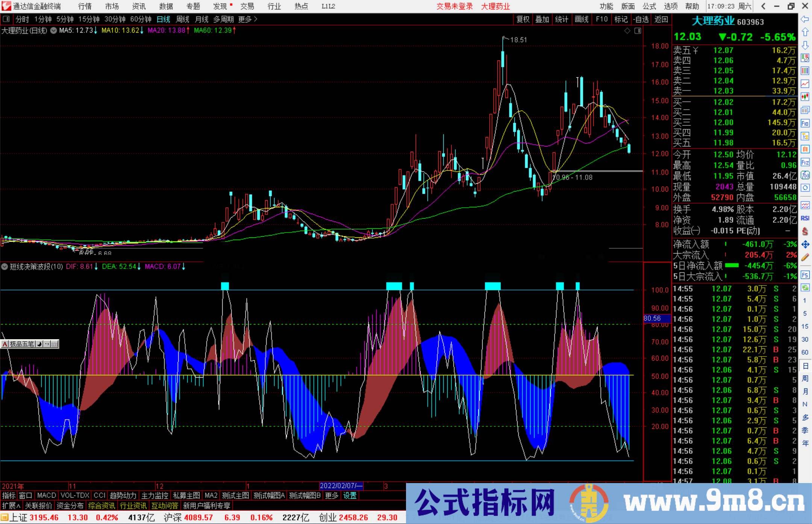Open the 更多 period dropdown next to 多周期
Screen dimensions: 812x524
[x=244, y=19]
